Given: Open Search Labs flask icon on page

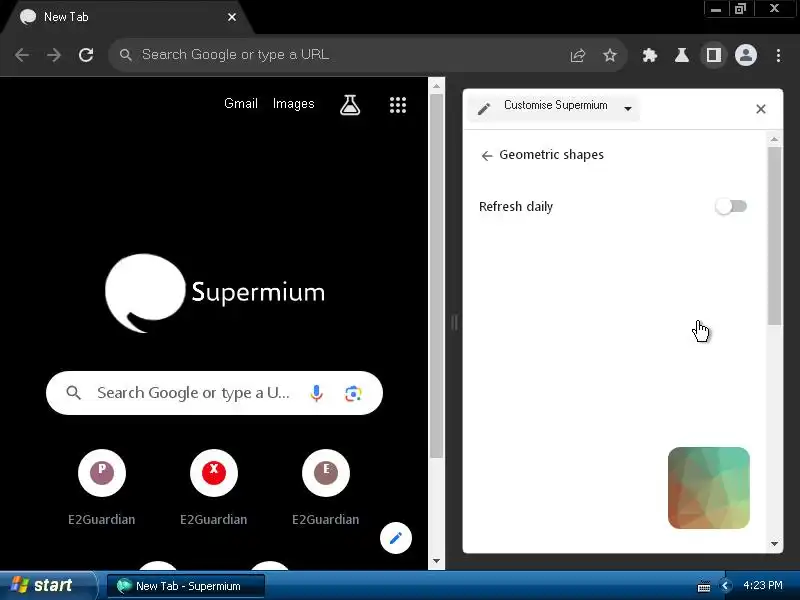Looking at the screenshot, I should [x=350, y=105].
